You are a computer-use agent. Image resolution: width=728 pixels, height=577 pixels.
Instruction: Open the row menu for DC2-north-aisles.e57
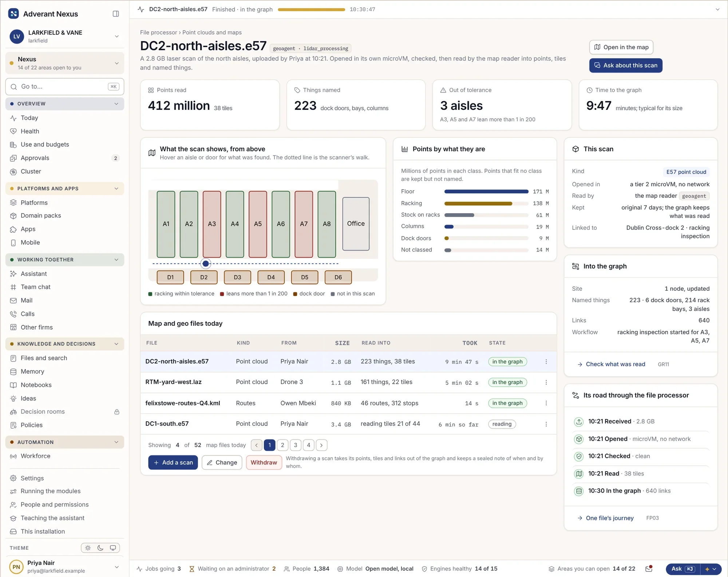(x=546, y=362)
